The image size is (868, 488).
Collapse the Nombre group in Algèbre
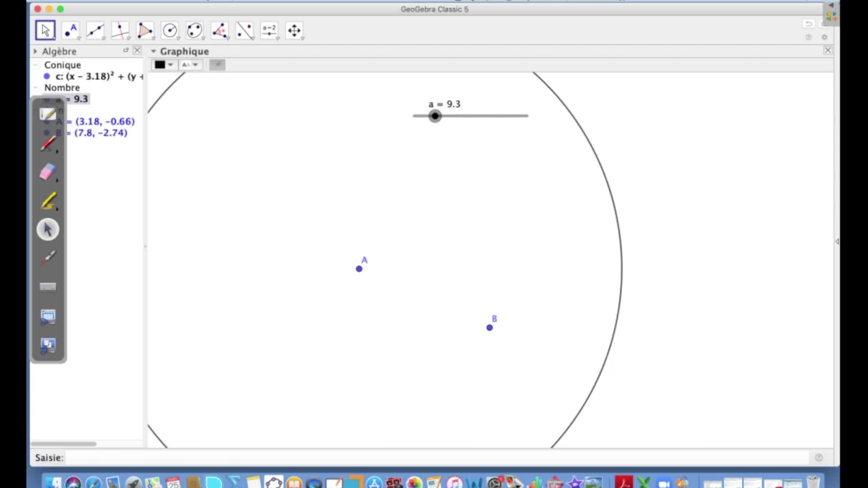(36, 88)
